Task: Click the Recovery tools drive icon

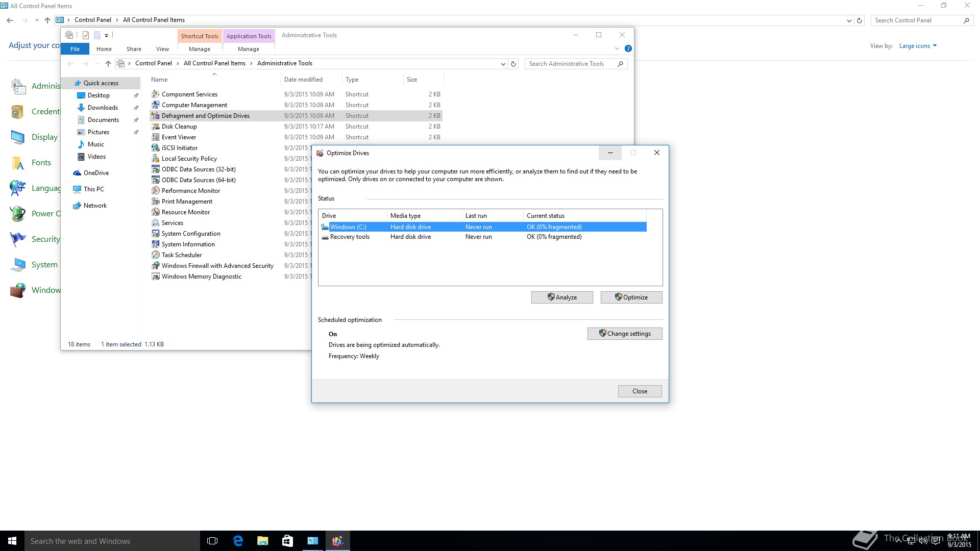Action: [325, 237]
